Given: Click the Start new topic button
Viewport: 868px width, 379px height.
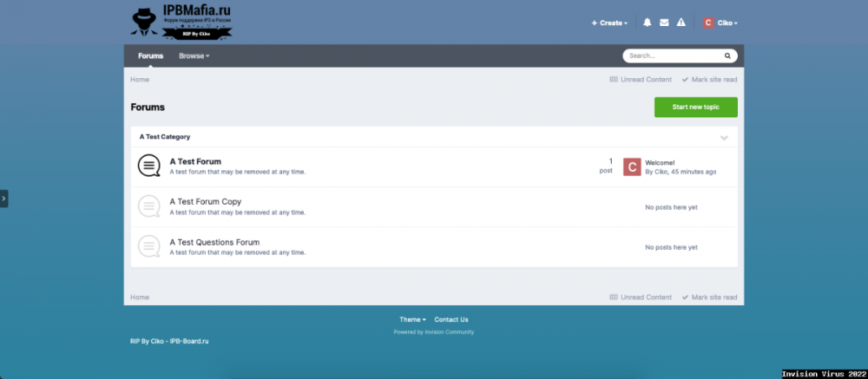Looking at the screenshot, I should [x=695, y=108].
